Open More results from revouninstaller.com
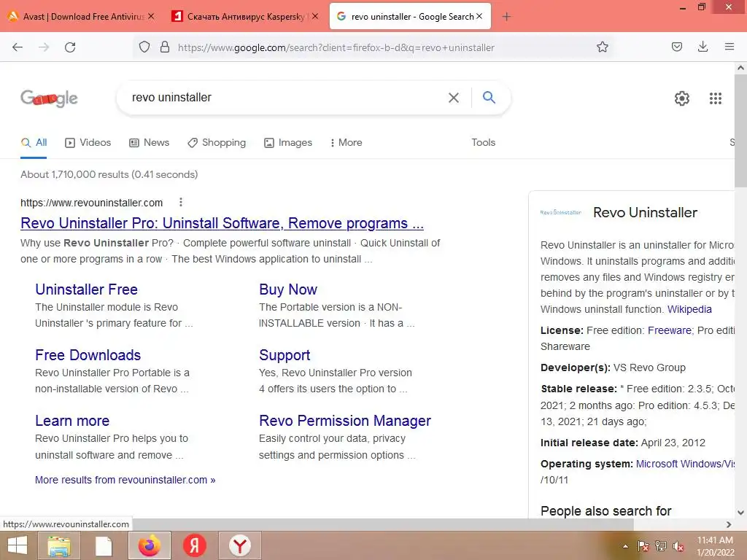The image size is (747, 560). click(125, 480)
